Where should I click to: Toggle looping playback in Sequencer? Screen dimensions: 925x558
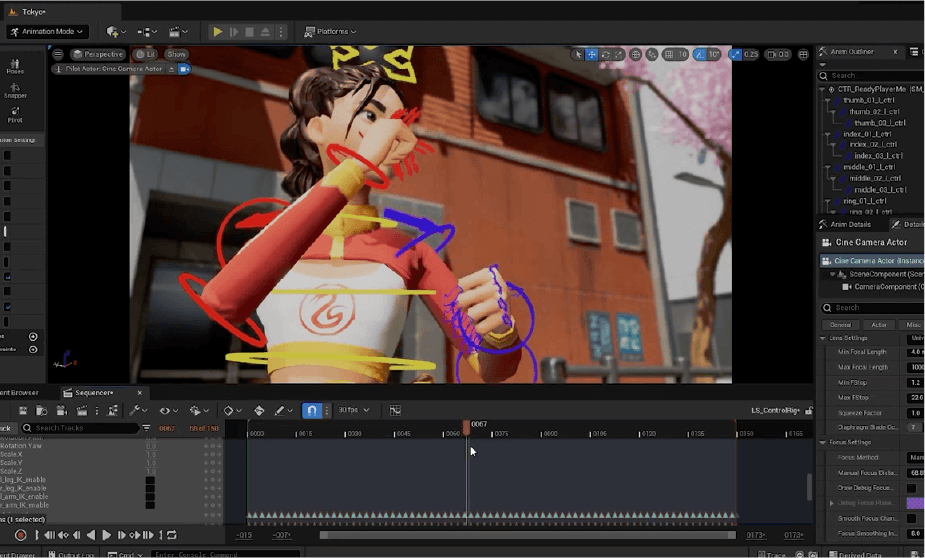[172, 536]
